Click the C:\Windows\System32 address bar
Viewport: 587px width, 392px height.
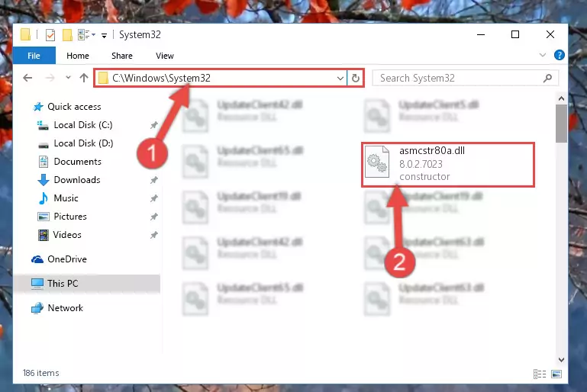[x=221, y=79]
